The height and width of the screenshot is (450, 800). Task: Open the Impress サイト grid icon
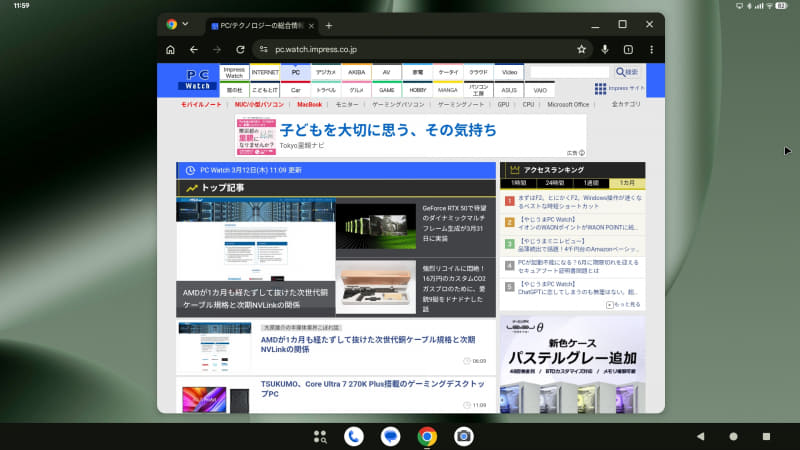(x=600, y=89)
